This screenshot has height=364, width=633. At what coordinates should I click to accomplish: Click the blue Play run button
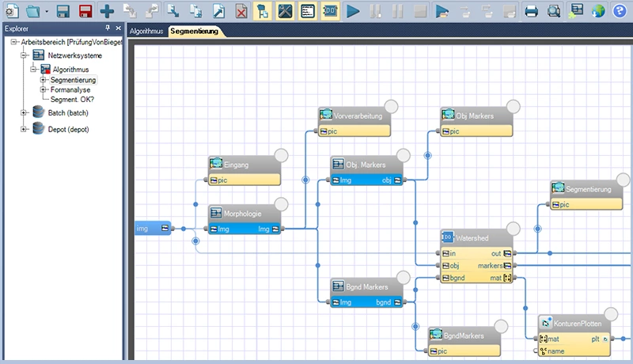[354, 11]
